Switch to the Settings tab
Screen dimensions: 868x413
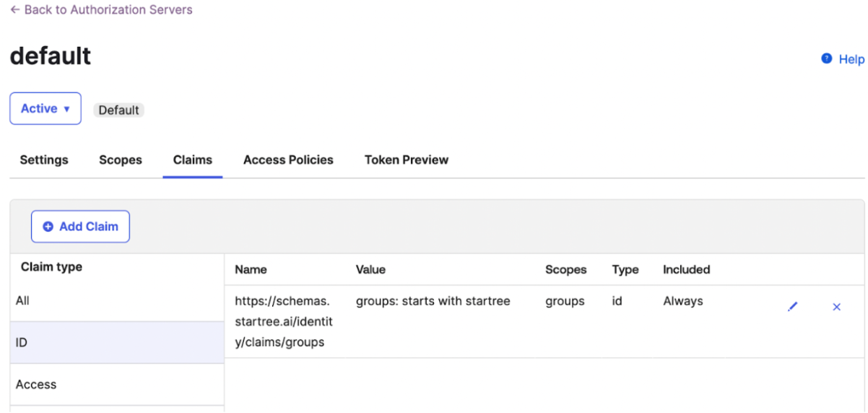point(44,160)
